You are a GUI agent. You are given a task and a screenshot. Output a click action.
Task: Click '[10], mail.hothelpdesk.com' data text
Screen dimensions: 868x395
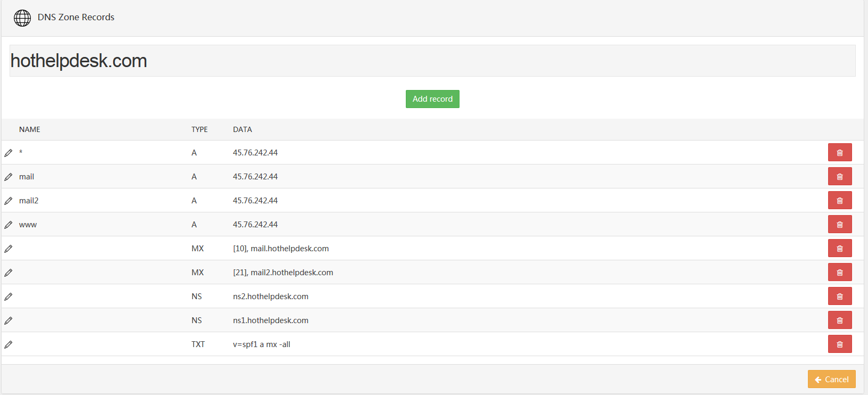pyautogui.click(x=281, y=249)
